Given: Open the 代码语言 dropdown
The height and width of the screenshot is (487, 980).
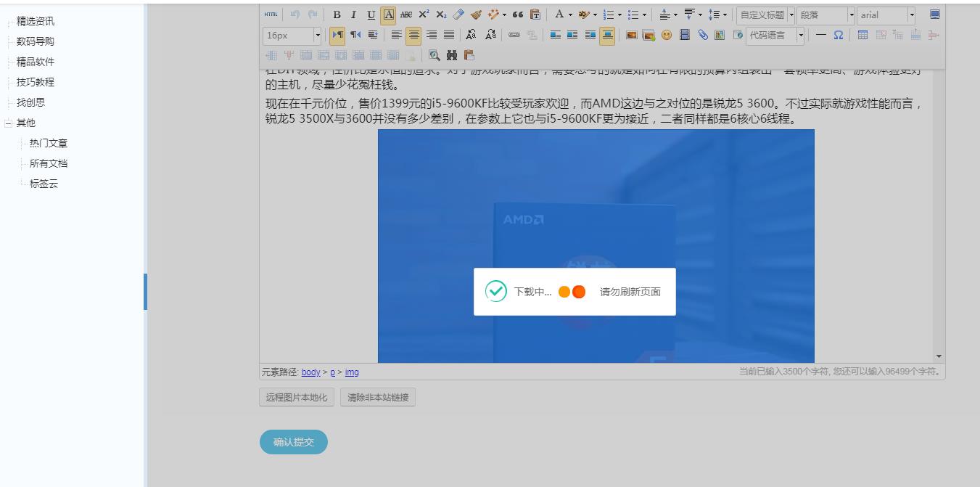Looking at the screenshot, I should (x=775, y=36).
